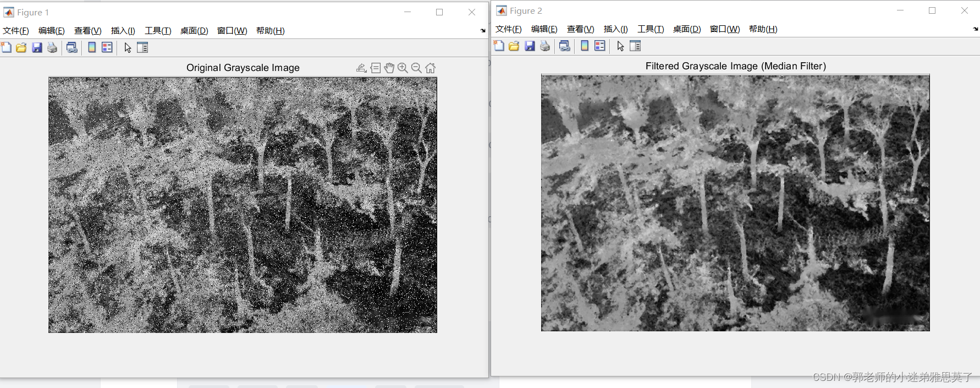Open 编辑(E) menu in Figure 2
Image resolution: width=980 pixels, height=388 pixels.
(x=544, y=29)
